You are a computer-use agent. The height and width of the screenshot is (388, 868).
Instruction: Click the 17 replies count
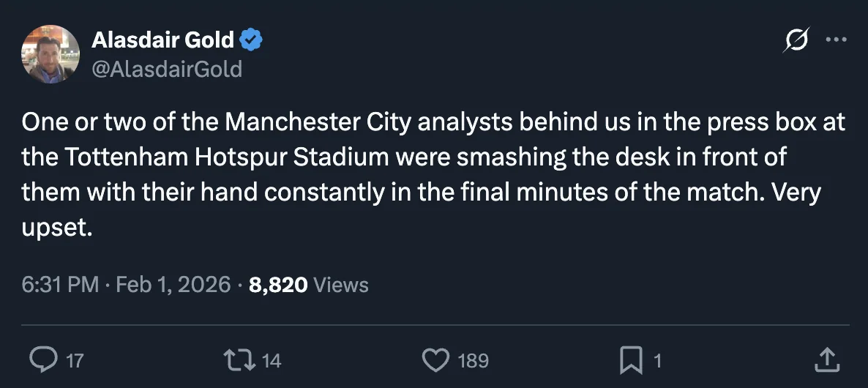coord(75,360)
